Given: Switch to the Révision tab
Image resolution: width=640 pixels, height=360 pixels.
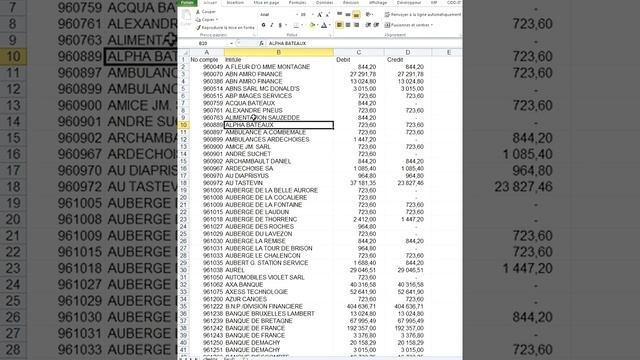Looking at the screenshot, I should [351, 2].
